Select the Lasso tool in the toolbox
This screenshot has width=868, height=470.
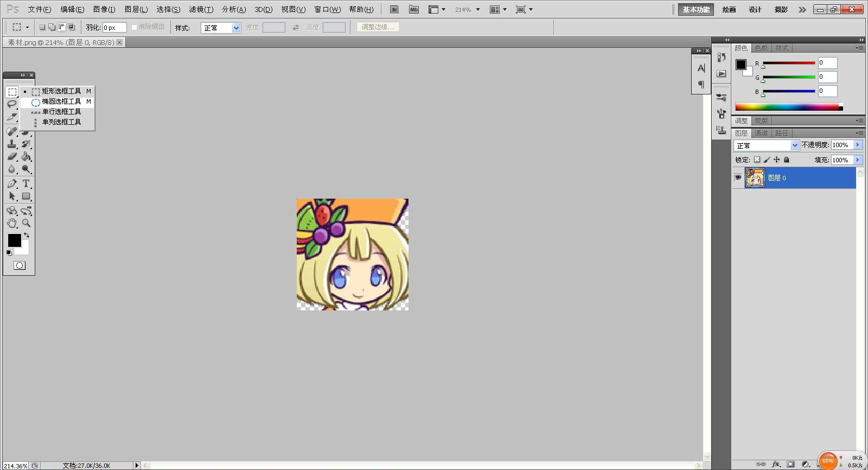point(12,104)
